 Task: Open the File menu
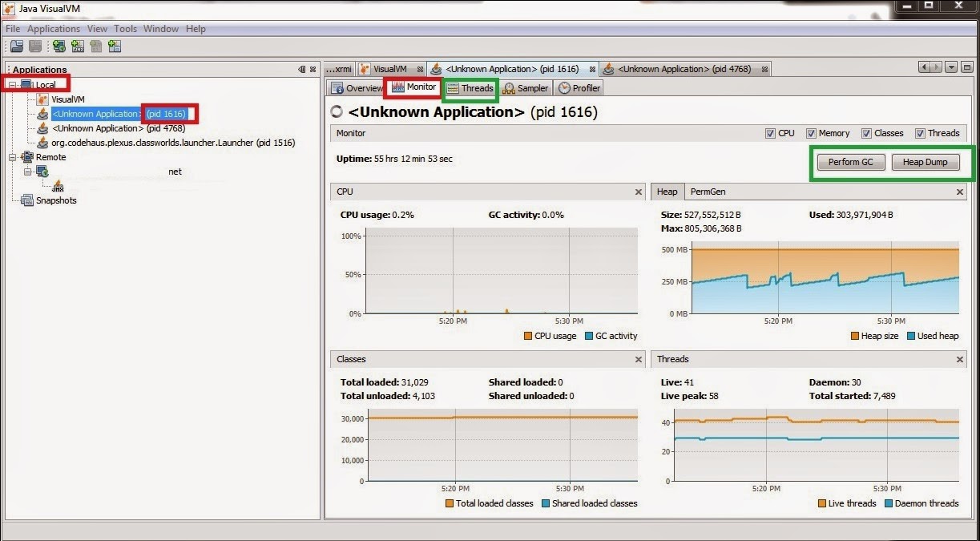tap(13, 29)
